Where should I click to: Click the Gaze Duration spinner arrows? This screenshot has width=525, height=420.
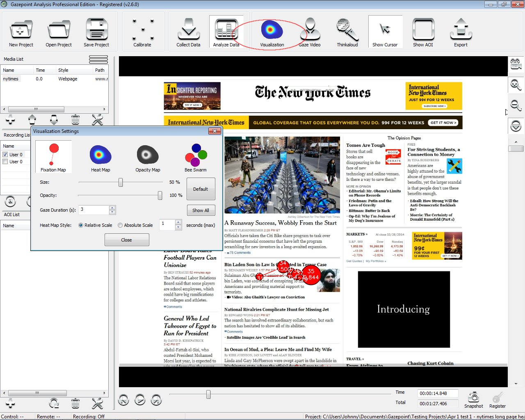(x=112, y=210)
